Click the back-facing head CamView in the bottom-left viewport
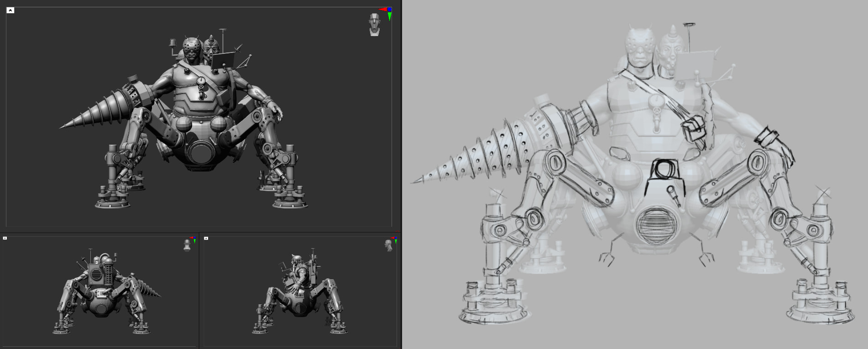Screen dimensions: 868x349 coord(187,245)
